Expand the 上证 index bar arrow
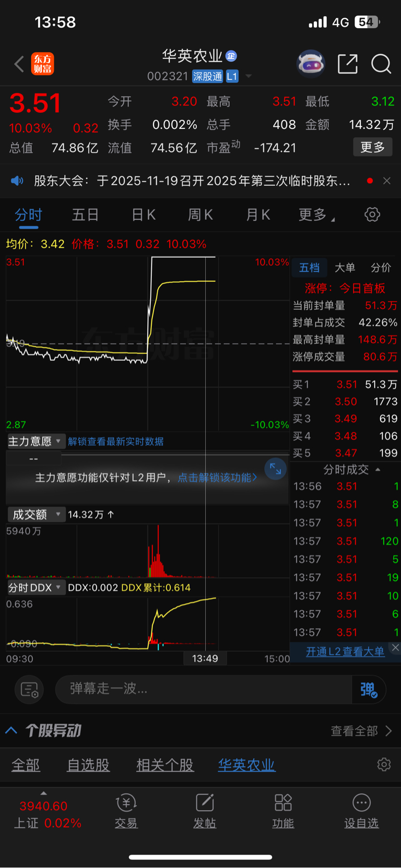Screen dimensions: 401x868 (44, 793)
